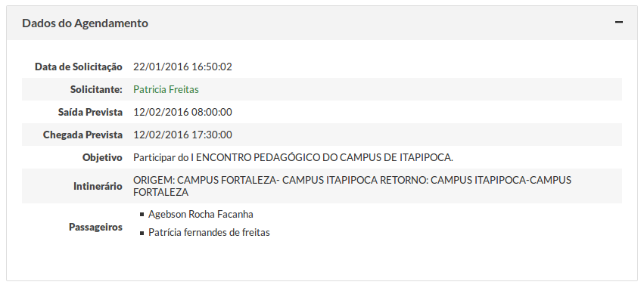Viewport: 644px width, 285px height.
Task: Click the Solicitante label
Action: point(96,89)
